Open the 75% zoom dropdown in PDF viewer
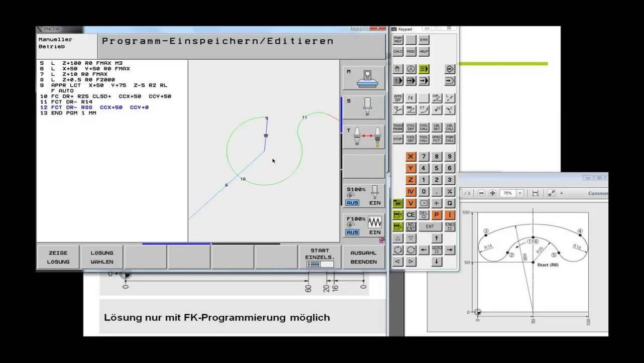Screen dimensions: 644x363 519,193
